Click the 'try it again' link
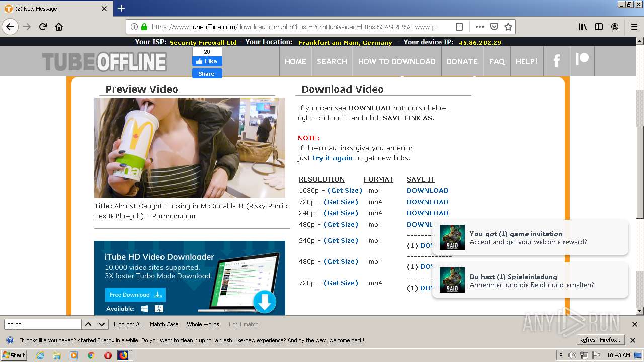644x362 pixels. 333,158
